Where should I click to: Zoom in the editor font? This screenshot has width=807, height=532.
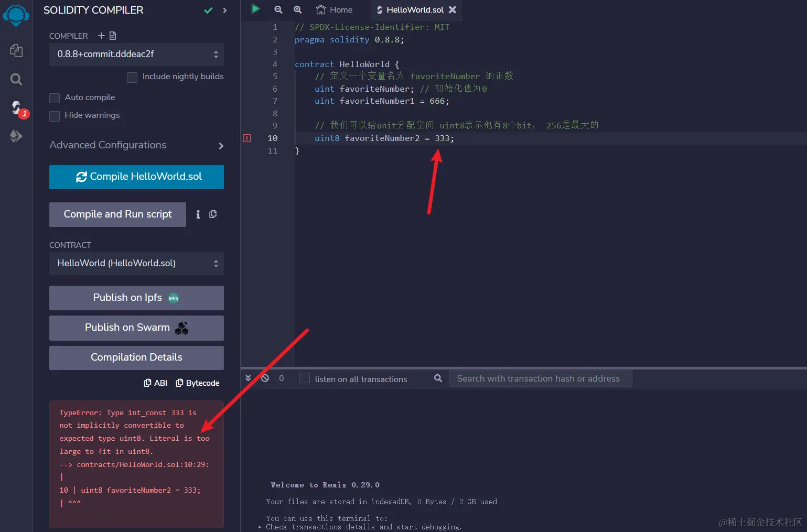tap(298, 9)
